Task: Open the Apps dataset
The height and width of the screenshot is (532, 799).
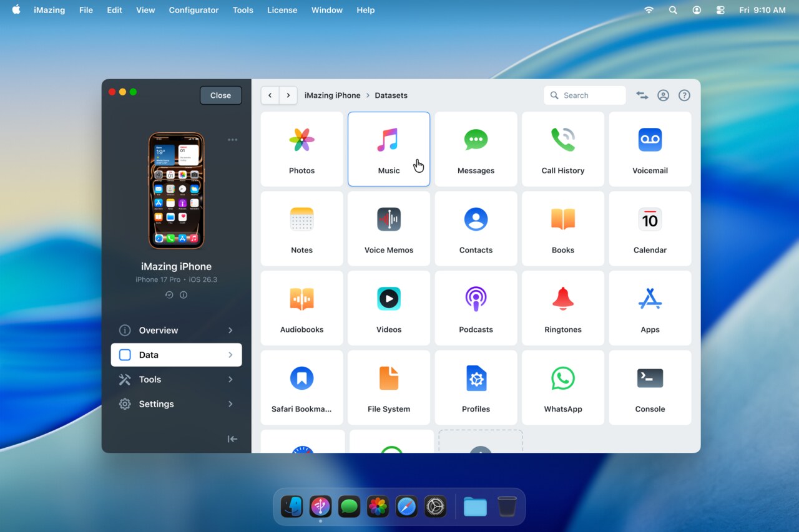Action: pyautogui.click(x=650, y=308)
